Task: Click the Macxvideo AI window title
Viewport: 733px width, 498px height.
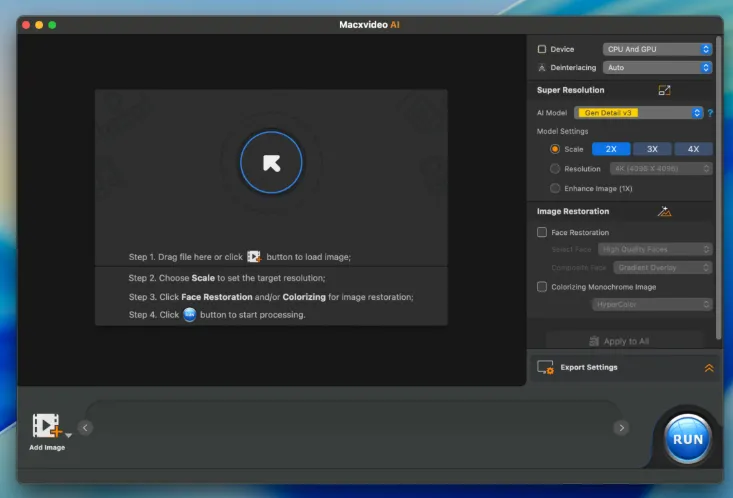Action: click(369, 25)
